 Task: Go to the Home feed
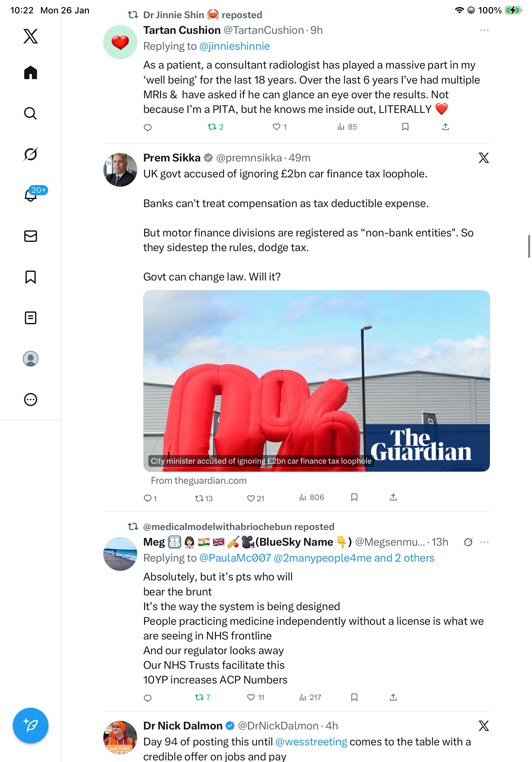tap(31, 73)
